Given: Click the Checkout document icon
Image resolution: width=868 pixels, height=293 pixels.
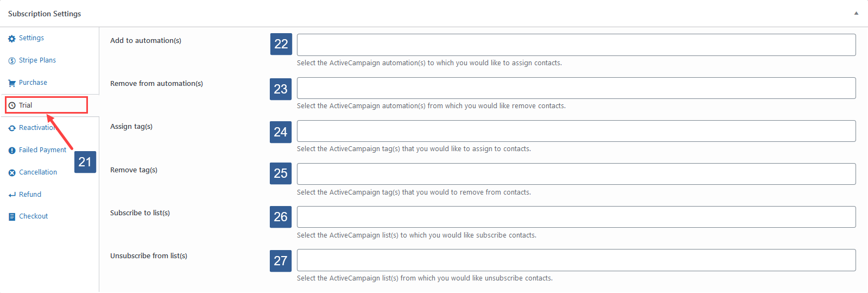Looking at the screenshot, I should 12,216.
